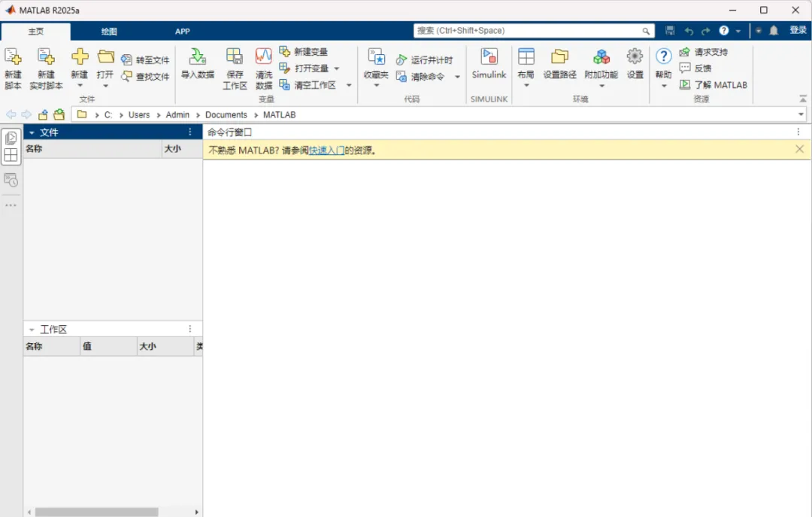This screenshot has height=517, width=812.
Task: Click Clear Commands (清除命令)
Action: pos(420,76)
